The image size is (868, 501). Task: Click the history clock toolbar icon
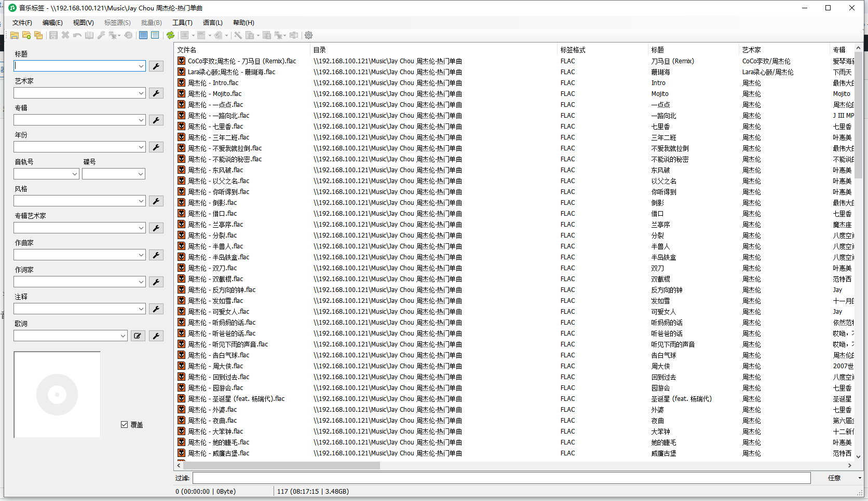[128, 35]
